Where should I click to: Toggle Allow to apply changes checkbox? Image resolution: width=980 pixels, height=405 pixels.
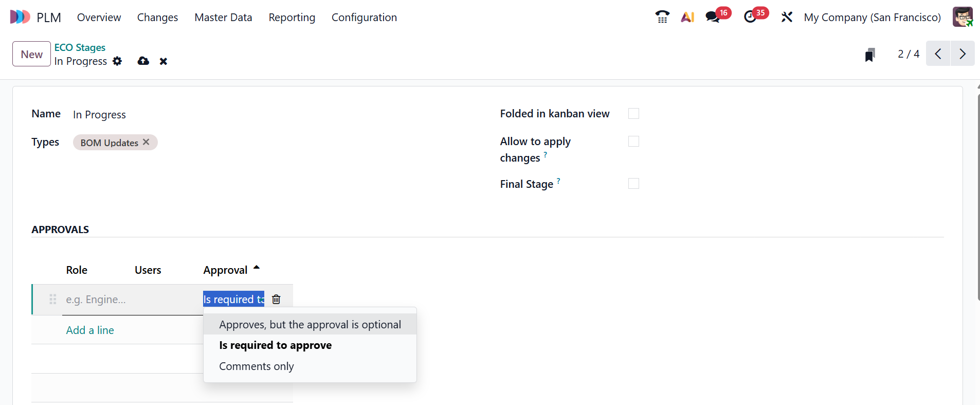[633, 142]
